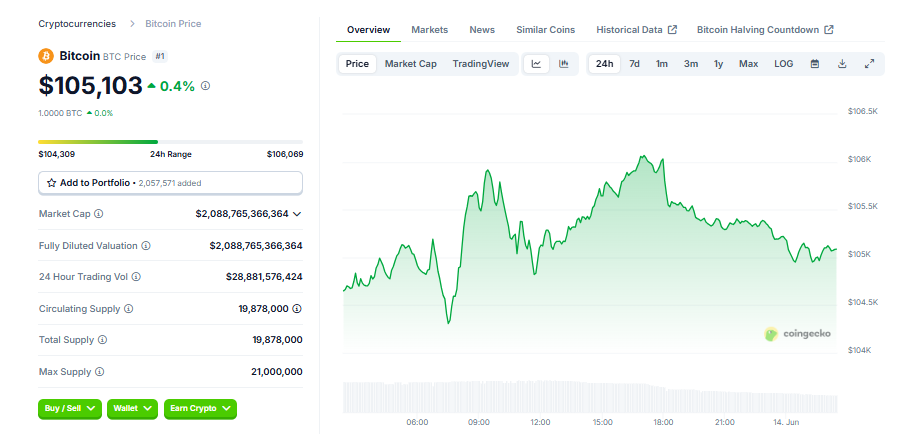The width and height of the screenshot is (919, 434).
Task: Click Total Supply value 19,878,000
Action: point(278,340)
